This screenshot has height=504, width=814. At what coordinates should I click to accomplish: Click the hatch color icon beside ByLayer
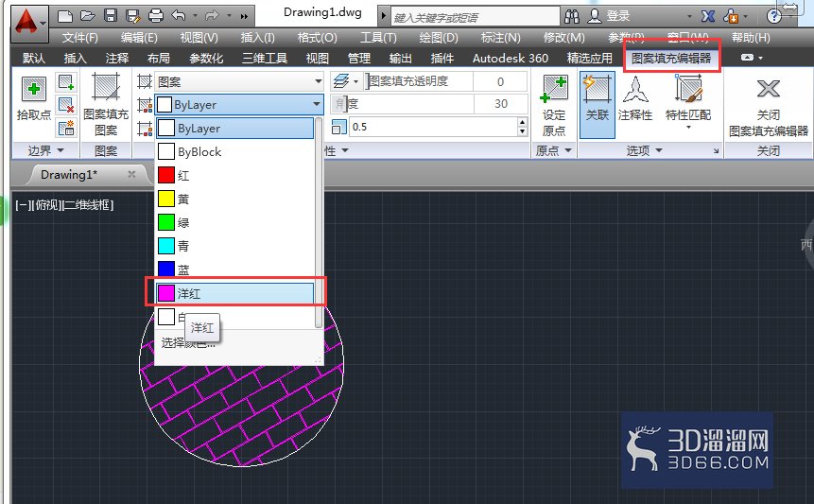coord(145,104)
